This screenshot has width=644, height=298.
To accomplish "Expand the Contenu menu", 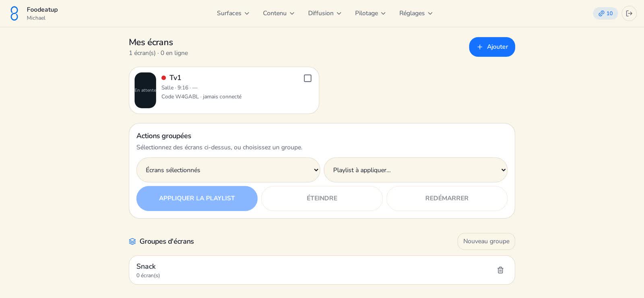I will click(x=279, y=13).
